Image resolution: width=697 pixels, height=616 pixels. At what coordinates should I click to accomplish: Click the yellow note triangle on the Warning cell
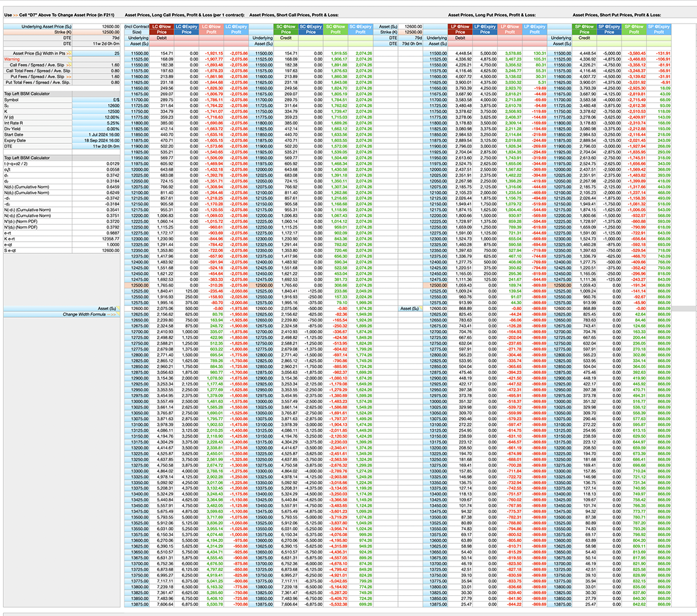[70, 59]
